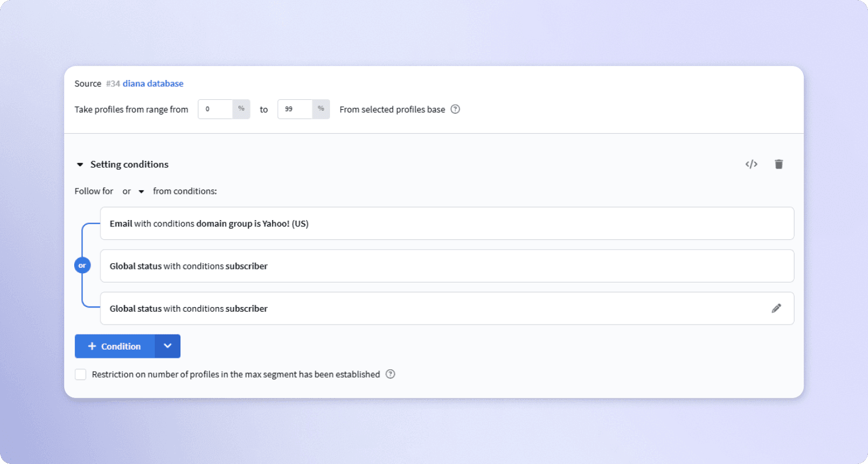Edit the range end percent field
The width and height of the screenshot is (868, 464).
(x=295, y=109)
